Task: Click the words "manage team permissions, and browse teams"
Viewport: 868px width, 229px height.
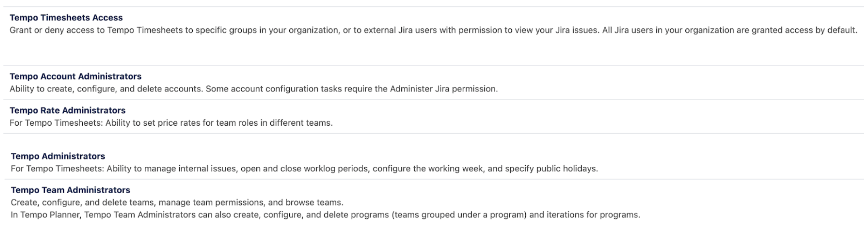Action: 251,203
